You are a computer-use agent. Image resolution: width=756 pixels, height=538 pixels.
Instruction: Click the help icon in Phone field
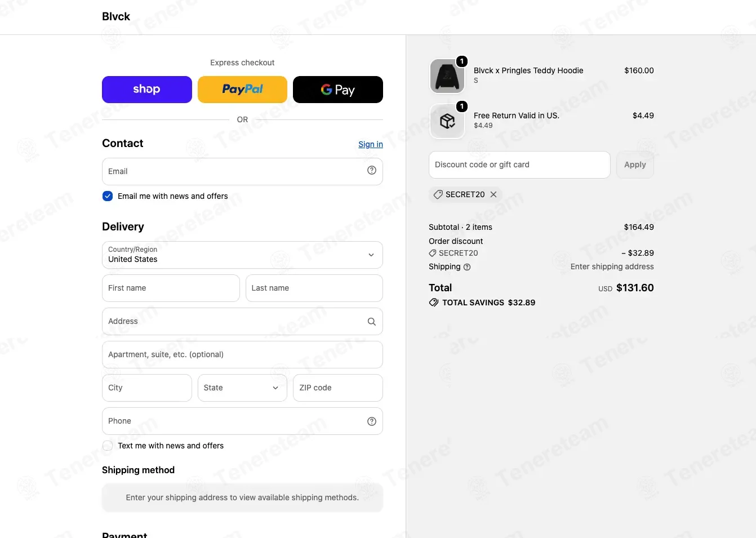coord(372,421)
